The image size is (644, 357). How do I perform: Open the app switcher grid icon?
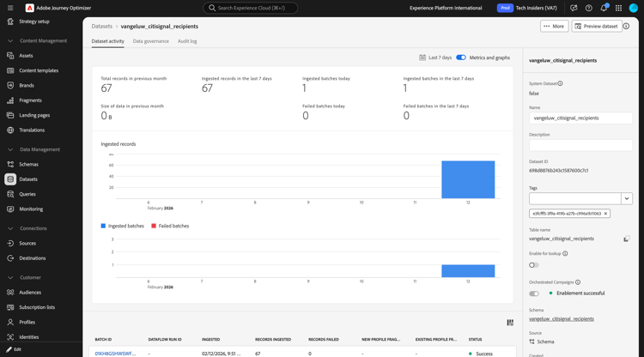pos(618,8)
